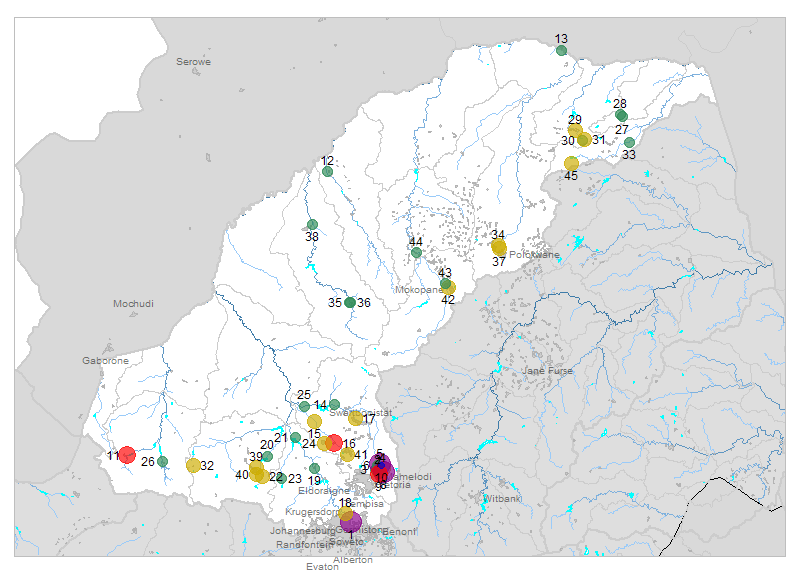Click the Witbank town label
The height and width of the screenshot is (571, 800).
pyautogui.click(x=502, y=499)
